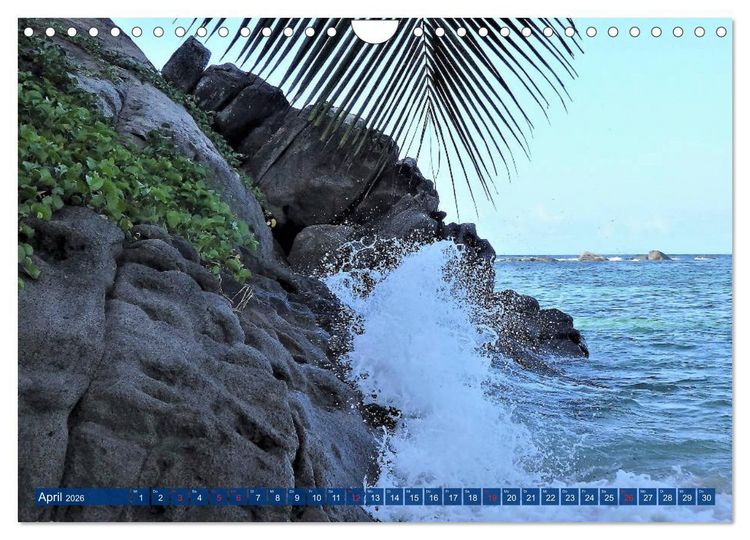Select the red day 3 cell
Image resolution: width=750 pixels, height=540 pixels.
pos(180,497)
